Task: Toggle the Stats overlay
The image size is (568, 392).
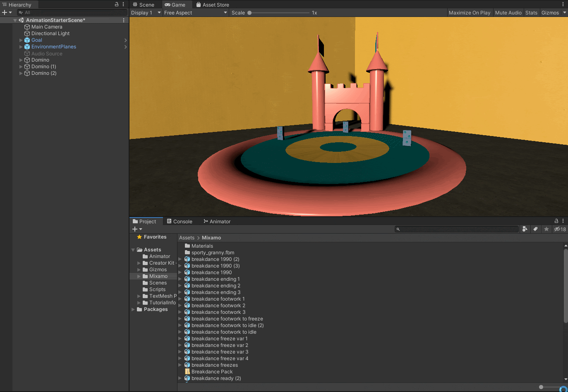Action: (531, 13)
